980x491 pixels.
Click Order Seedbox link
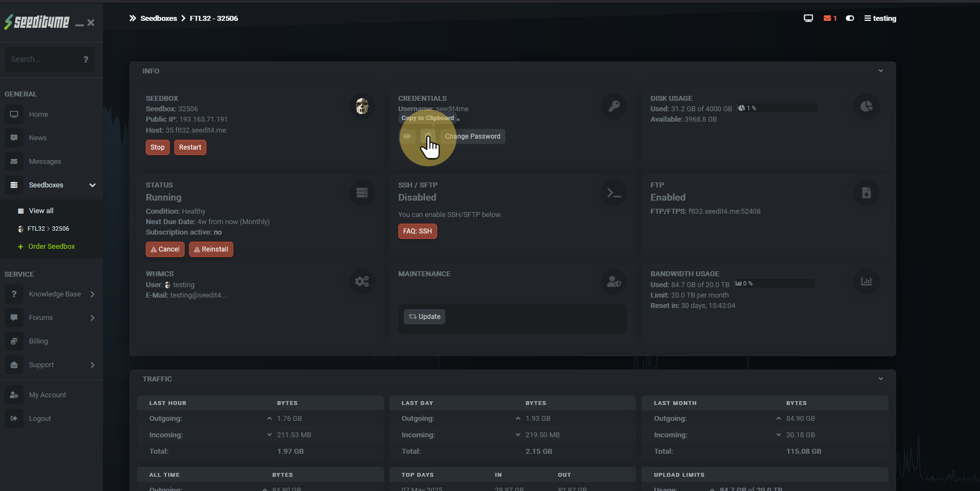[51, 247]
